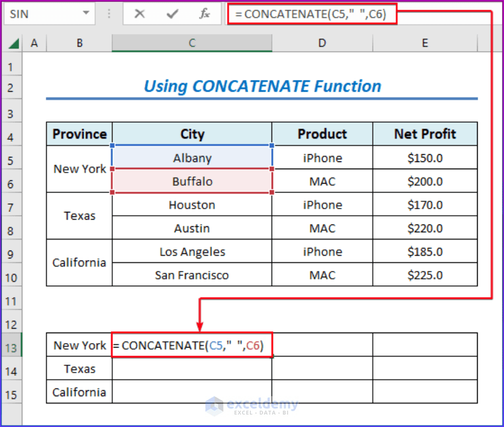Viewport: 504px width, 427px height.
Task: Click the merged New York cell in main table
Action: click(79, 169)
